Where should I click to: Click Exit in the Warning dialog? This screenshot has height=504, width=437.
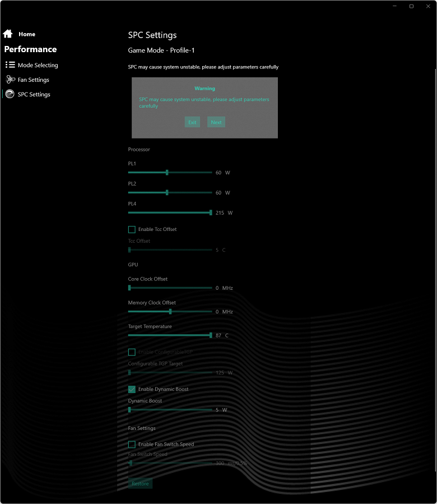(x=192, y=122)
